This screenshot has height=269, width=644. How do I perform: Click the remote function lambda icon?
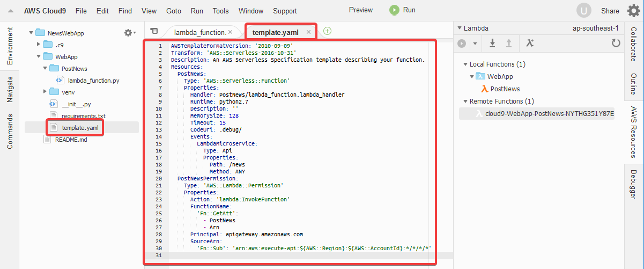479,114
